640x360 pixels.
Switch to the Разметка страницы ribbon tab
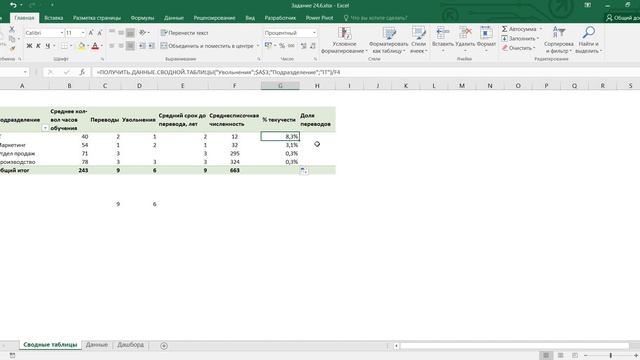tap(97, 18)
